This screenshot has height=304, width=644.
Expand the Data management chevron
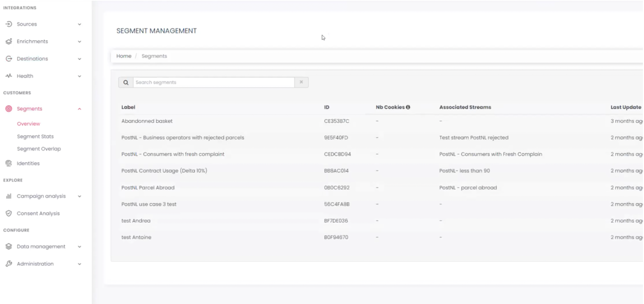[80, 247]
